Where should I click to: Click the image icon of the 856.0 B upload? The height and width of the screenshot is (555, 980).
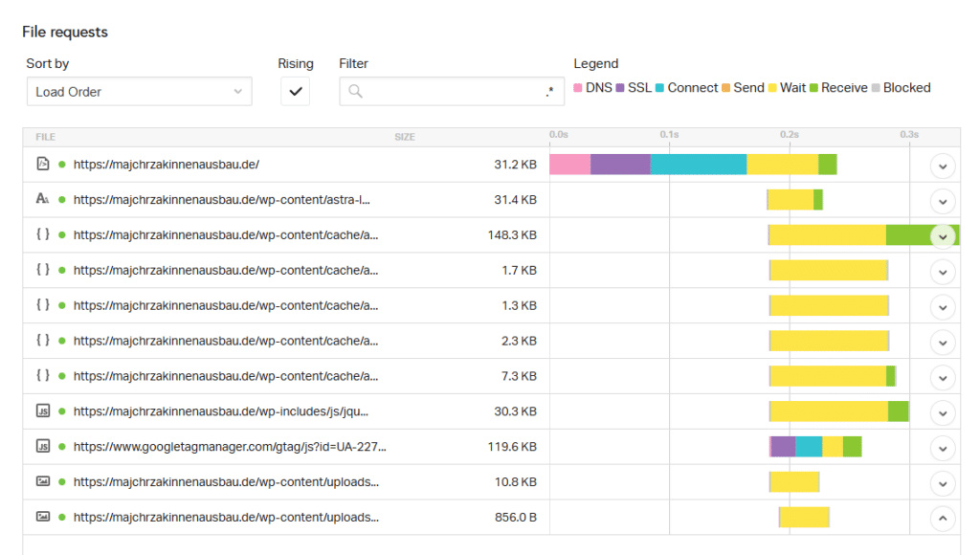pyautogui.click(x=42, y=517)
